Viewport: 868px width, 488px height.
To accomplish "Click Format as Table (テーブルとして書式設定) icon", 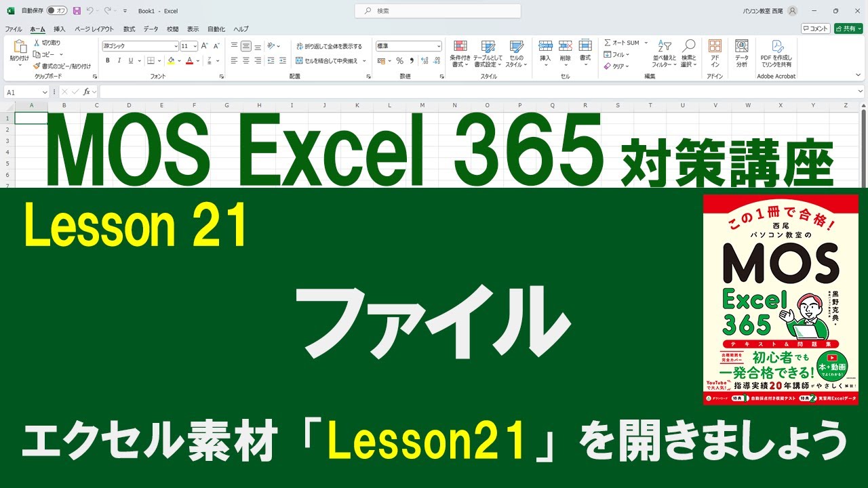I will click(488, 46).
